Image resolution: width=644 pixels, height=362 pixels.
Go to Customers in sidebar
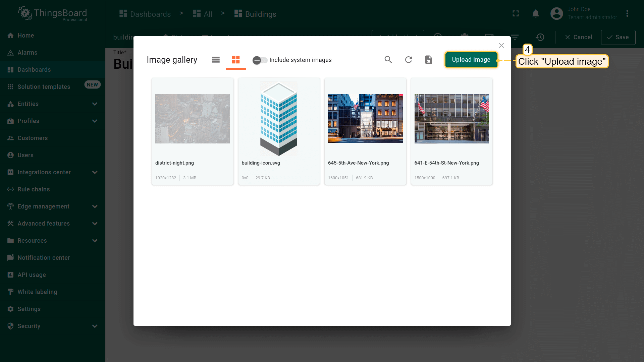pos(33,138)
